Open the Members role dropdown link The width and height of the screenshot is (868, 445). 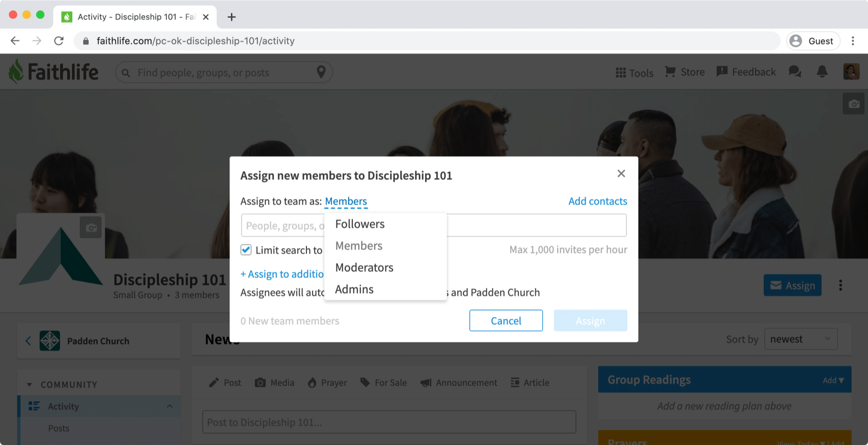point(346,201)
